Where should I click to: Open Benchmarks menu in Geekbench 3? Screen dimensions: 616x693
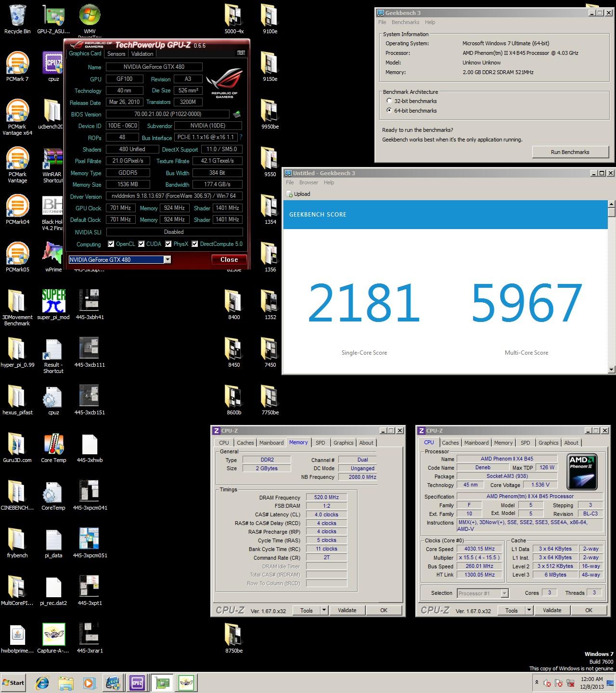click(x=405, y=22)
